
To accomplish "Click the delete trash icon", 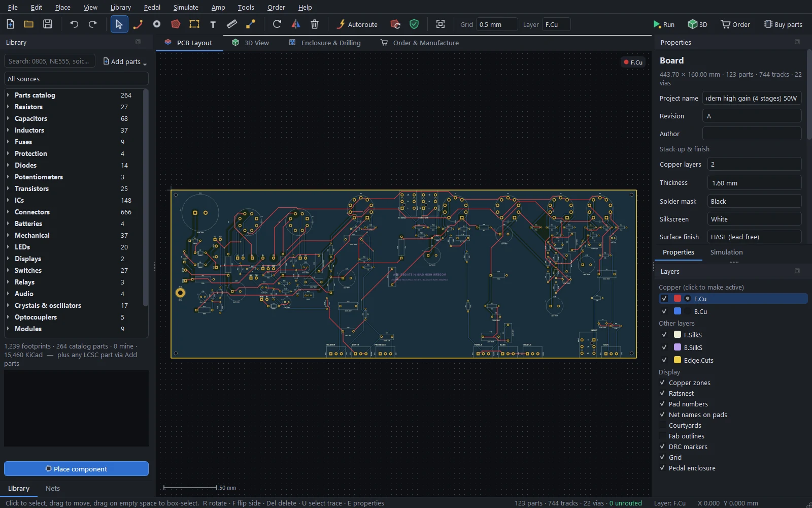I will click(x=315, y=24).
